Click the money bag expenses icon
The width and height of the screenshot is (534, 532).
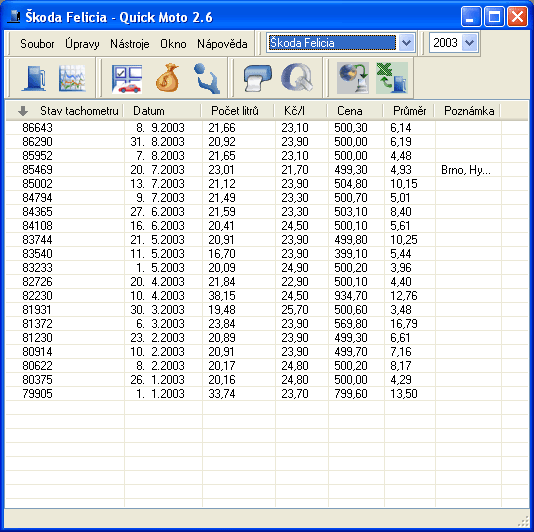[x=168, y=78]
